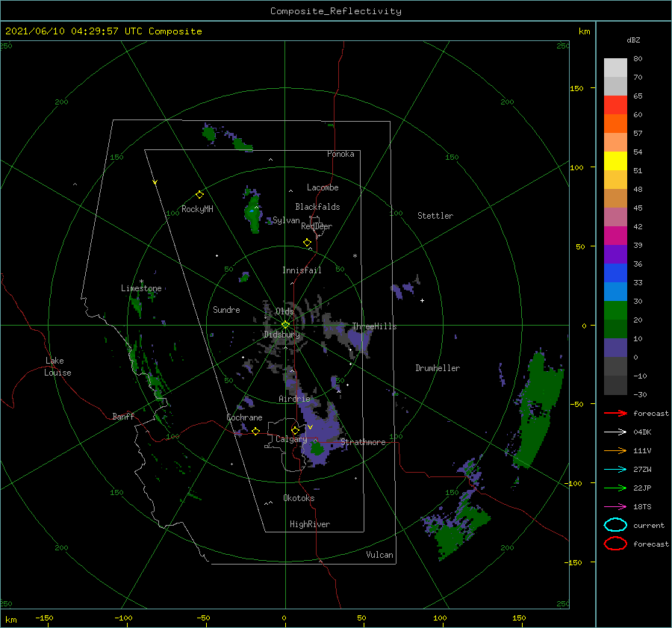Screen dimensions: 672x628
Task: Pick the yellow 51-54 dBZ swatch
Action: pos(615,161)
